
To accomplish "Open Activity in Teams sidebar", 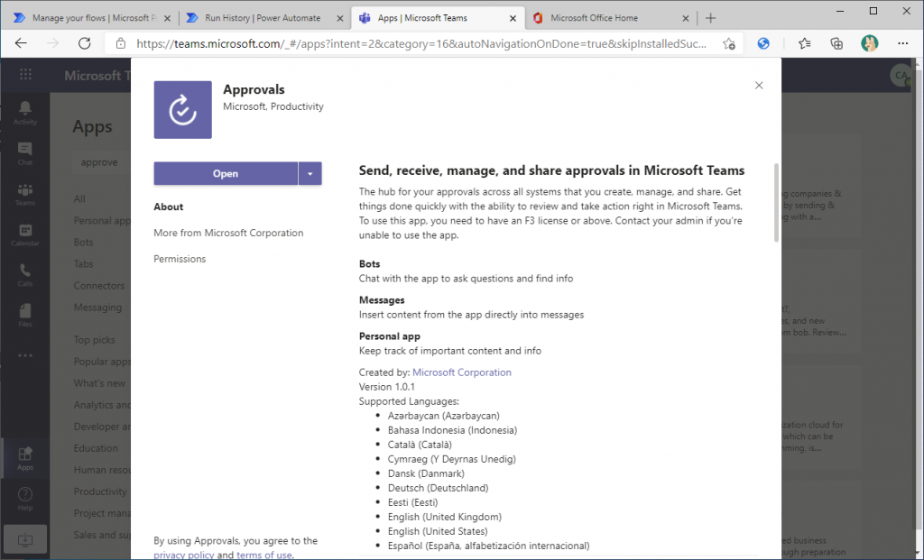I will pos(24,113).
